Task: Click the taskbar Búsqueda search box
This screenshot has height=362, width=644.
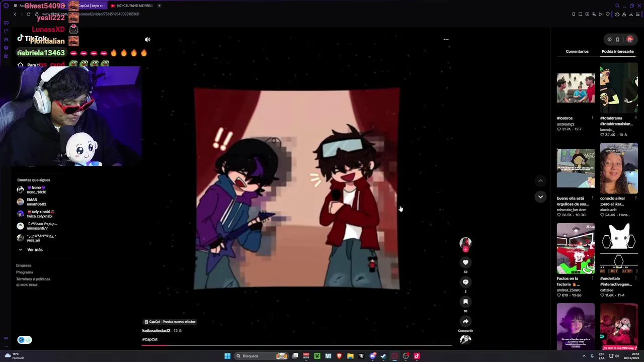Action: 261,356
